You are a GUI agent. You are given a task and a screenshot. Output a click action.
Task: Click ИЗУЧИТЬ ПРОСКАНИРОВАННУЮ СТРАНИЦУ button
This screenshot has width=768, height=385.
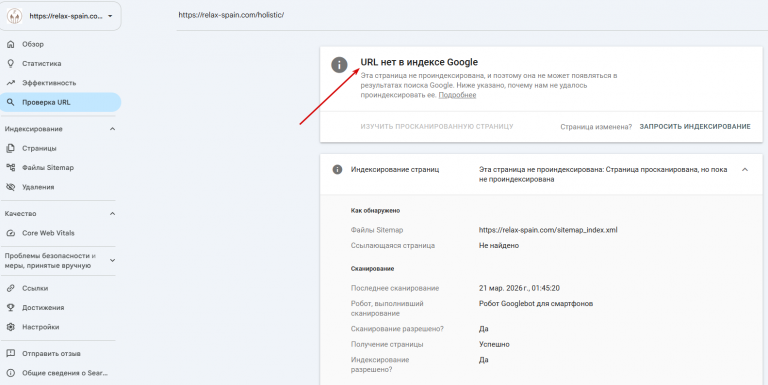pos(437,126)
